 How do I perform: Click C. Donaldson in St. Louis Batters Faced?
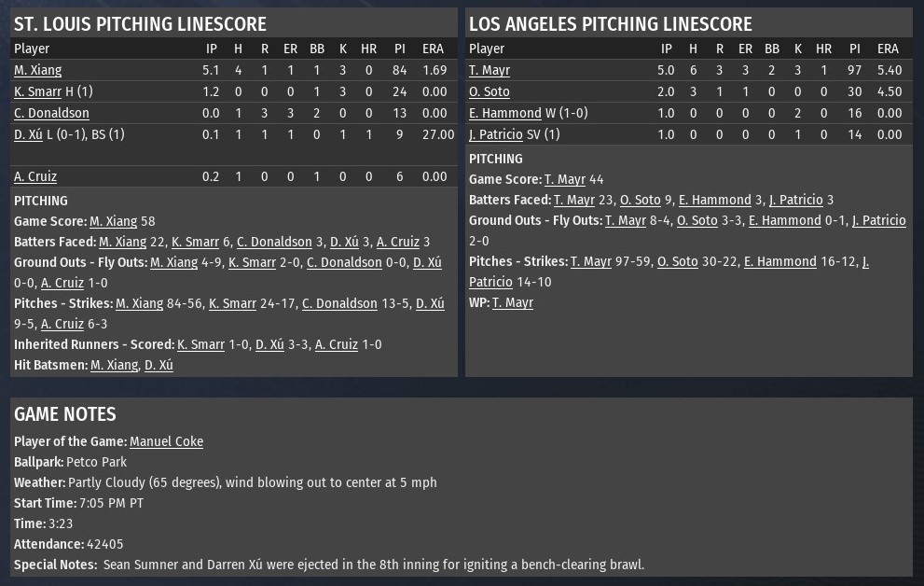point(274,242)
